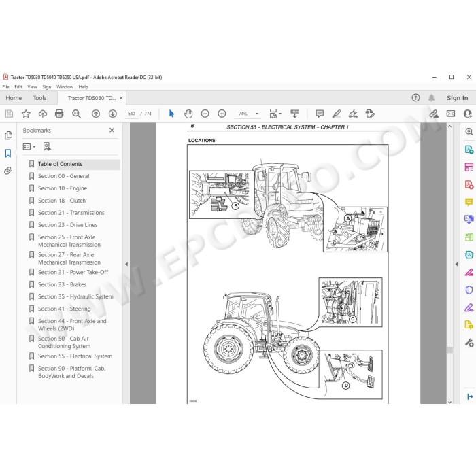Click the Sign In button
This screenshot has width=476, height=476.
pos(457,98)
